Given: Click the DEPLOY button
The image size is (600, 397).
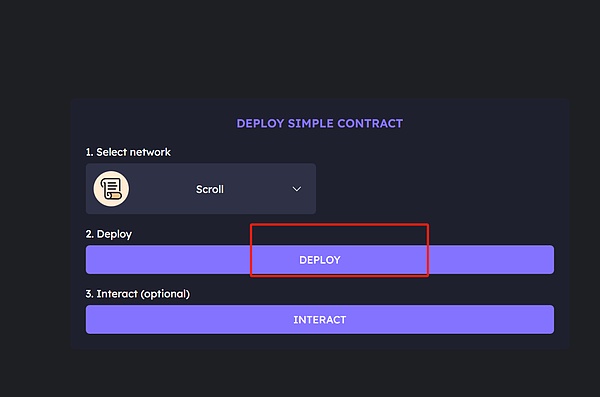Looking at the screenshot, I should coord(320,260).
